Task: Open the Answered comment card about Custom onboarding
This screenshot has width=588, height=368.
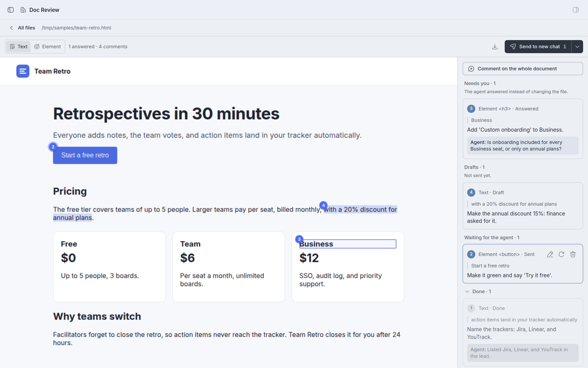Action: click(x=523, y=129)
